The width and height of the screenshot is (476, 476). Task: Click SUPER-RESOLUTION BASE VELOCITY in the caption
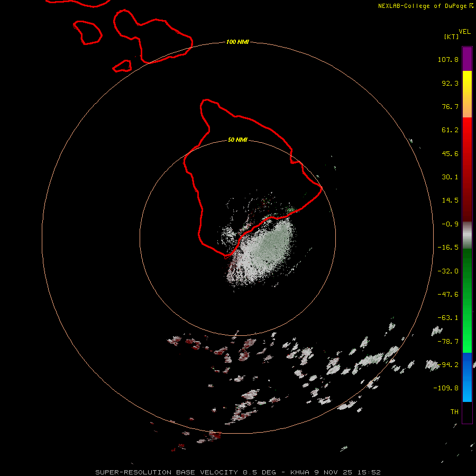coord(167,472)
